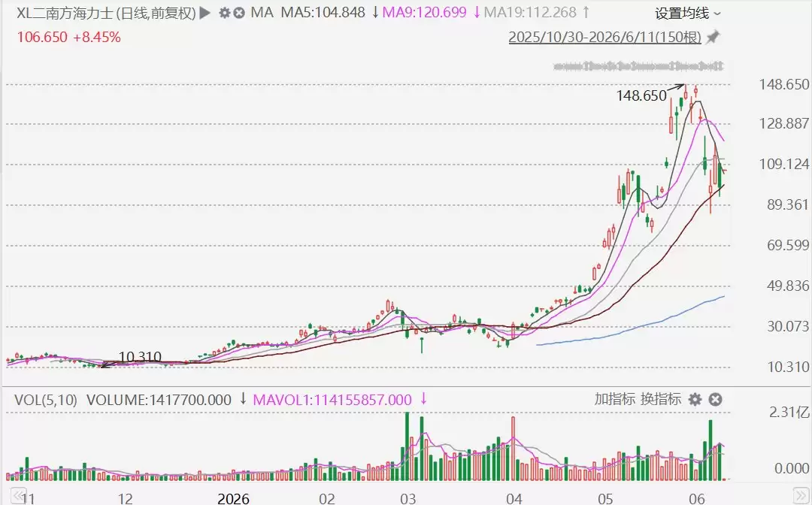Click the MAVOL1:114155857.000 value
The height and width of the screenshot is (505, 812).
pos(332,400)
